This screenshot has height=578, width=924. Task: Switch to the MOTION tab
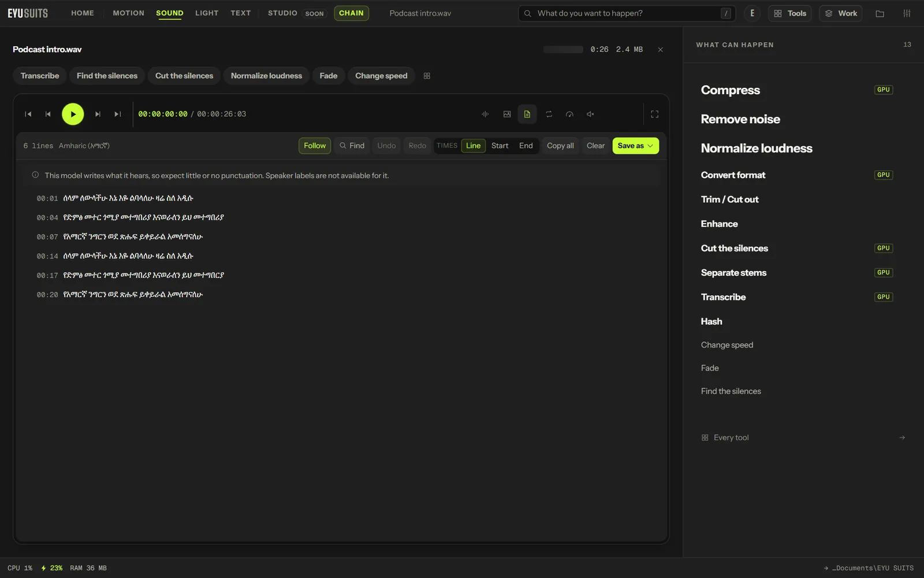point(129,13)
